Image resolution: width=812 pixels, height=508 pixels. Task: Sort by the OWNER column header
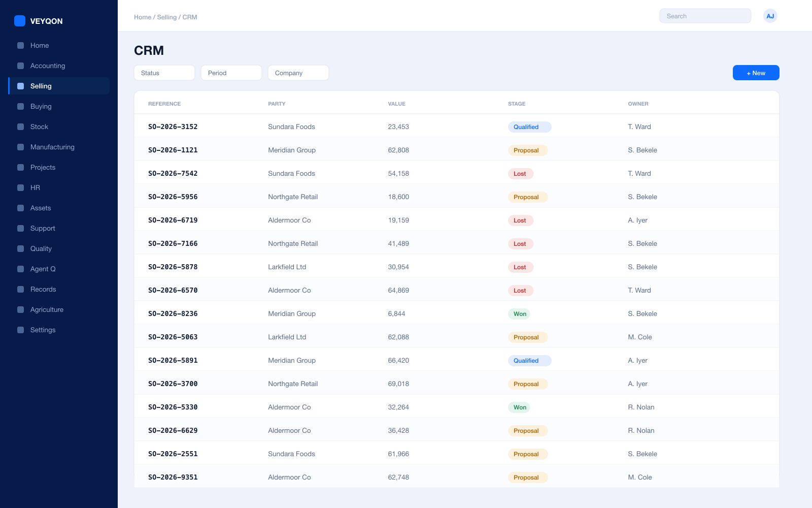pyautogui.click(x=638, y=104)
